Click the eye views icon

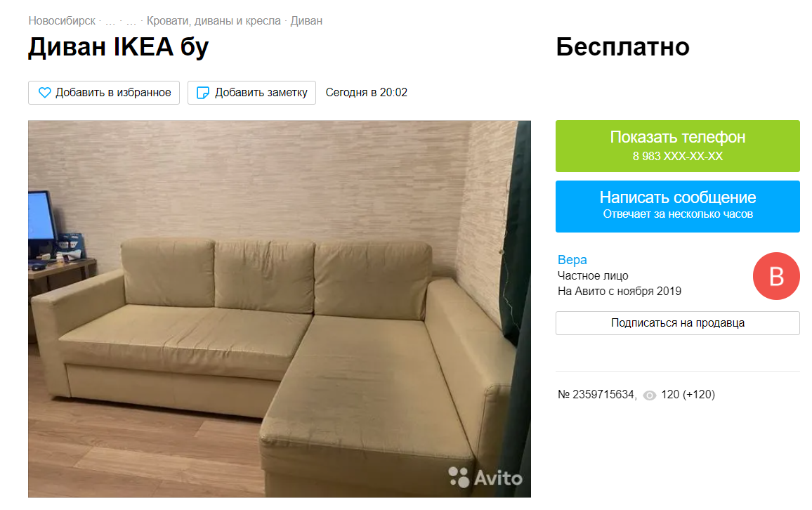650,395
